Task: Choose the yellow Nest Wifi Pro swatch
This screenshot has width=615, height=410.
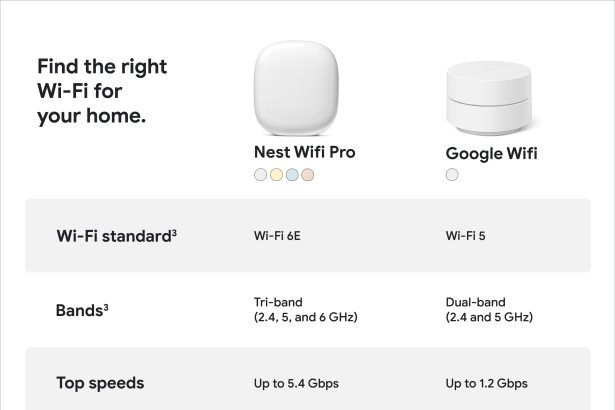Action: 276,175
